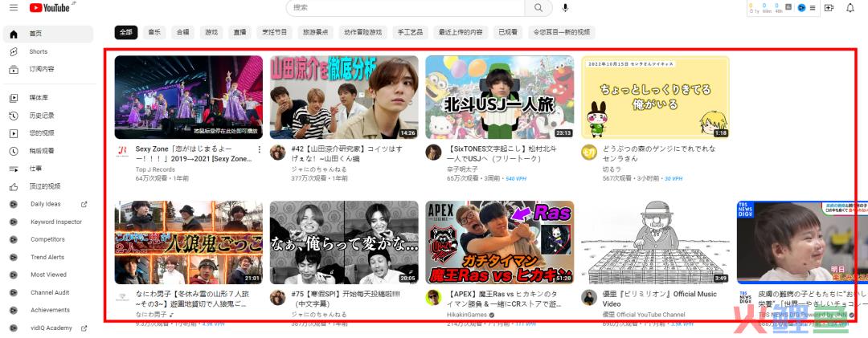The image size is (868, 338).
Task: Play the yellow ちょっとしっくりきてる thumbnail
Action: pos(655,97)
